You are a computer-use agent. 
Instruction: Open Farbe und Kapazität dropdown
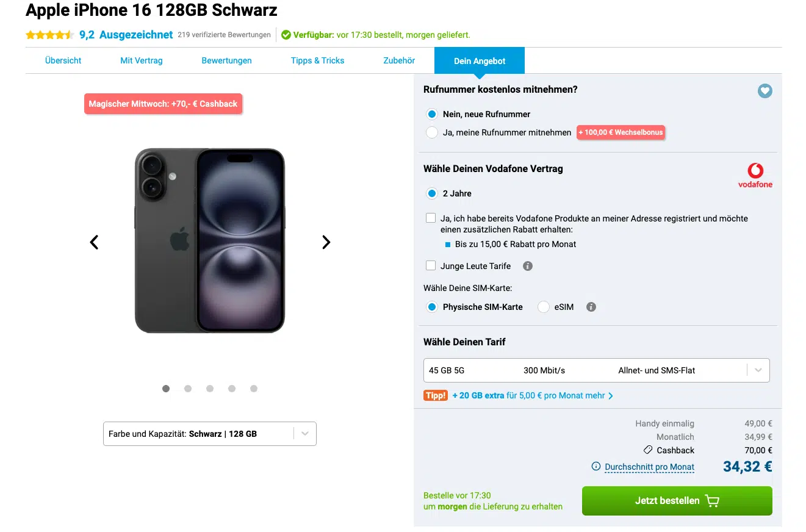click(209, 434)
